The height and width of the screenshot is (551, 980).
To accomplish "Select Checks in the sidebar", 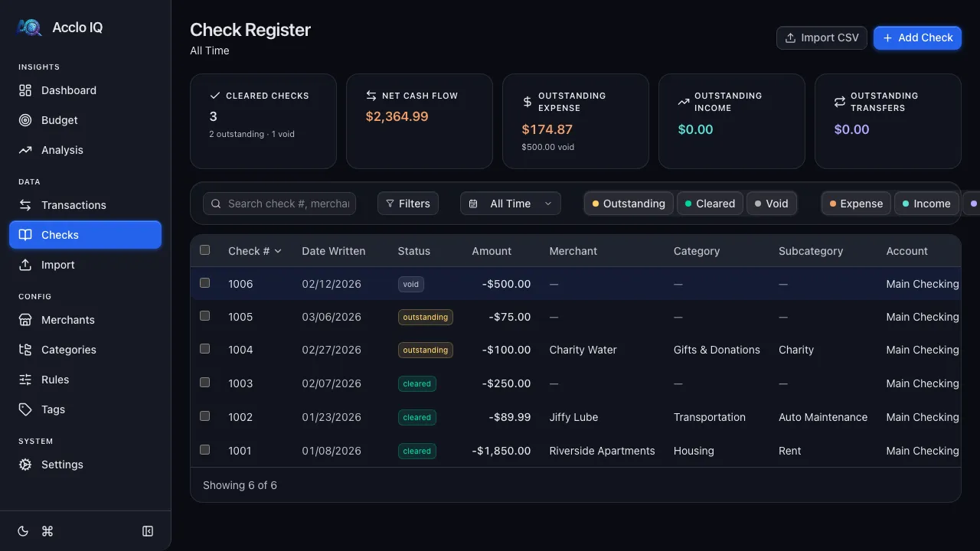I will (x=85, y=235).
